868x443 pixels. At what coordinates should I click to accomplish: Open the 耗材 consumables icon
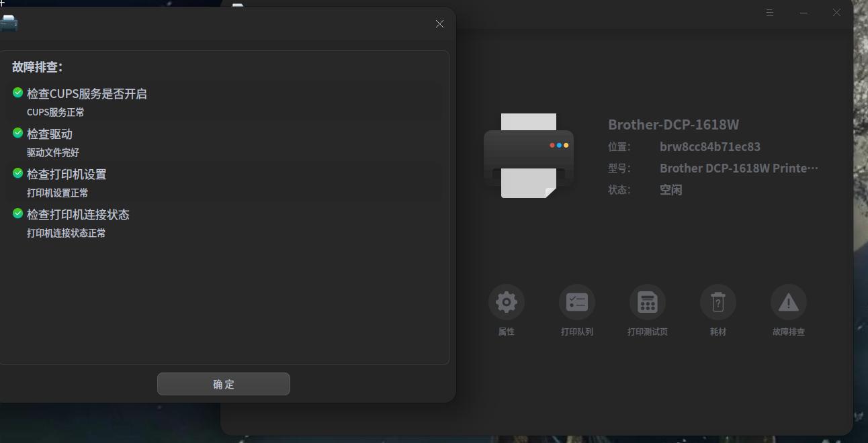pyautogui.click(x=718, y=301)
